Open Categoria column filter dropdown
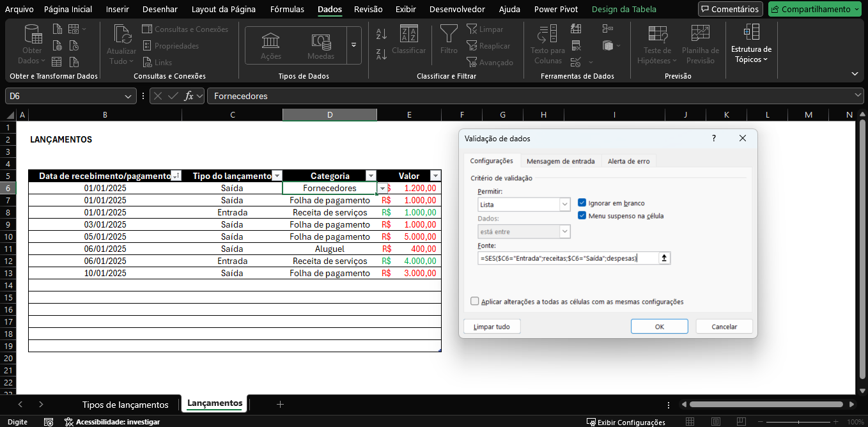This screenshot has height=427, width=868. [x=371, y=176]
